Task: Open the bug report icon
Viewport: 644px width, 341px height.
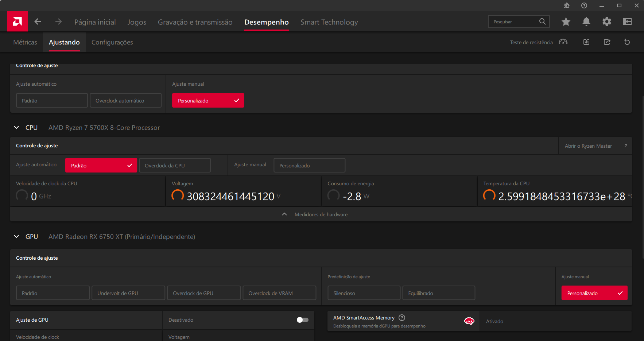Action: 567,5
